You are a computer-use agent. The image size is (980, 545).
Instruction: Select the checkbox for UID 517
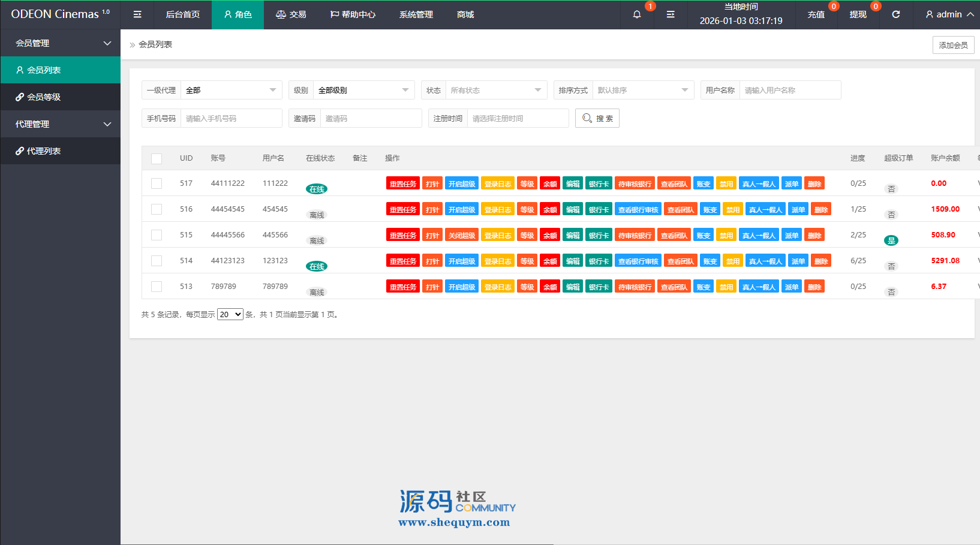157,183
